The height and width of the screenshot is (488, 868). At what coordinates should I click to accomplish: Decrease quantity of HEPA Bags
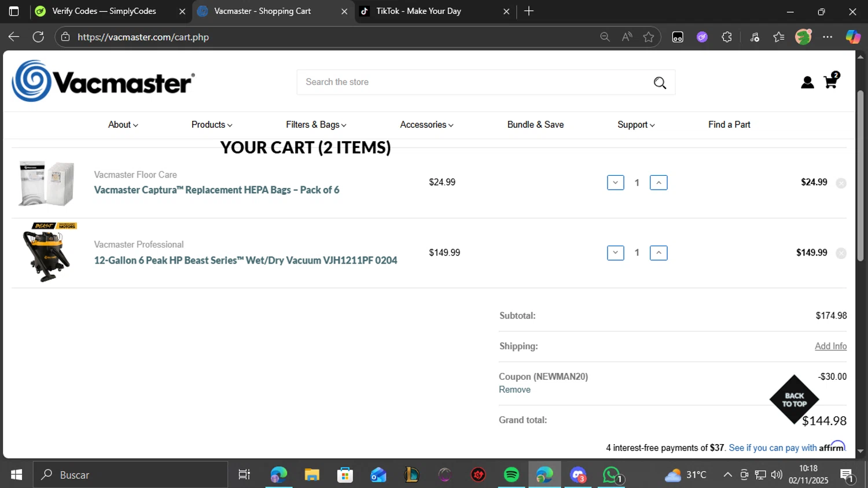[615, 183]
